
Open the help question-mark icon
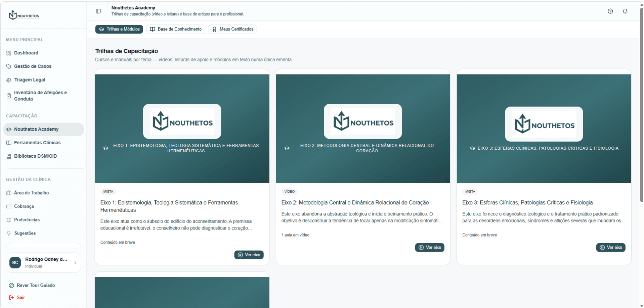(x=610, y=11)
